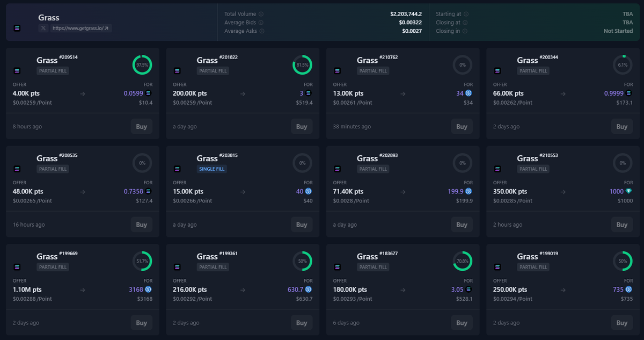
Task: Show info tooltip next to Closing at
Action: [x=465, y=23]
